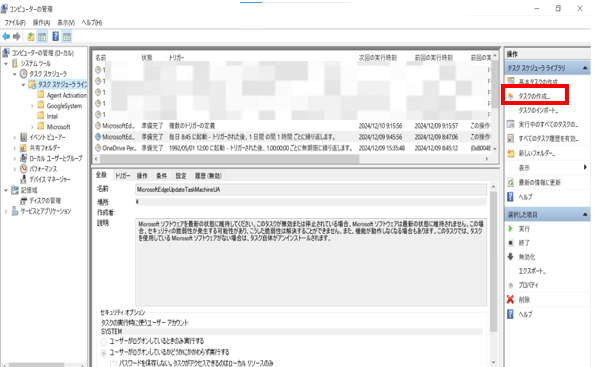Select the 全般 tab
This screenshot has height=367, width=594.
pyautogui.click(x=102, y=175)
